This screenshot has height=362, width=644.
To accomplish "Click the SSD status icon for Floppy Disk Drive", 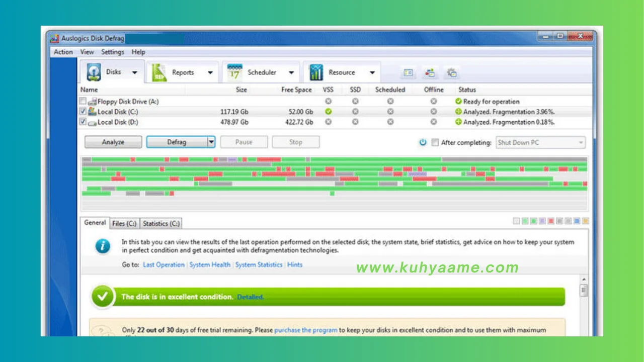I will click(355, 102).
